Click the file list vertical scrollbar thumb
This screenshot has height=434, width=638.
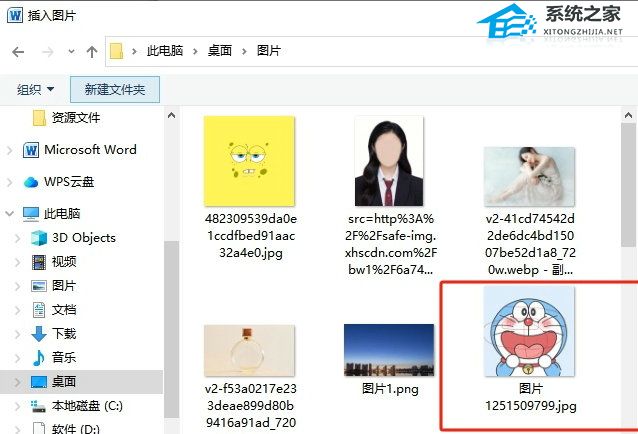point(628,185)
